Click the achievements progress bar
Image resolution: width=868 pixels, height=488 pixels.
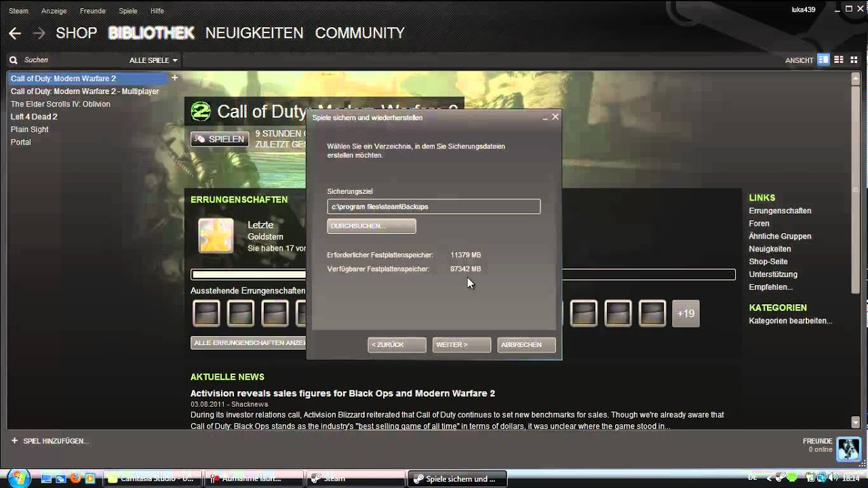463,274
